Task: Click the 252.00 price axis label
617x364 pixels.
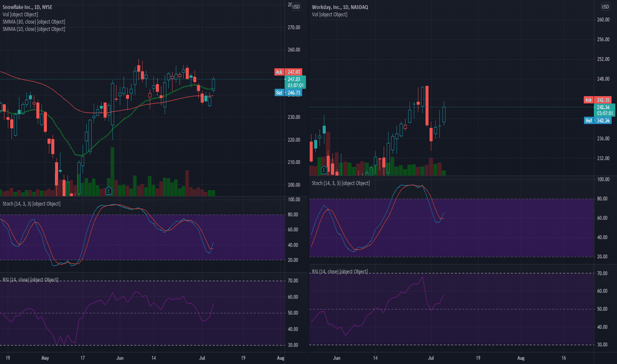Action: click(x=603, y=60)
